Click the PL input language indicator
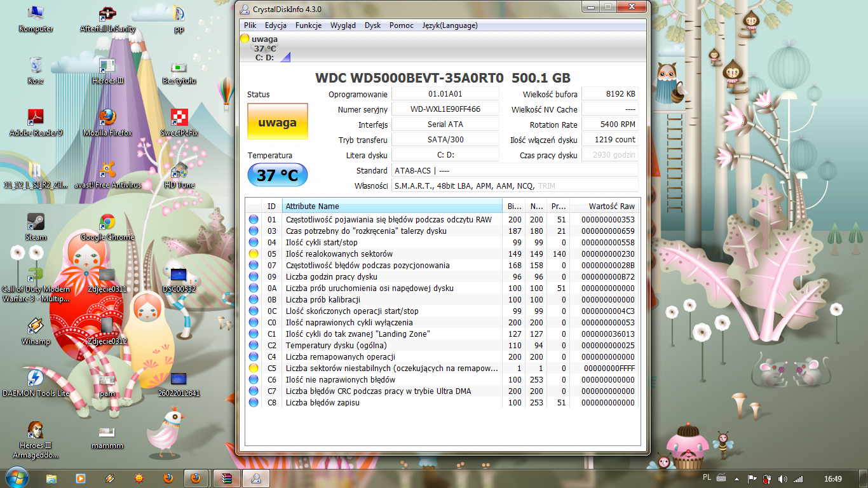The height and width of the screenshot is (488, 868). pyautogui.click(x=707, y=478)
